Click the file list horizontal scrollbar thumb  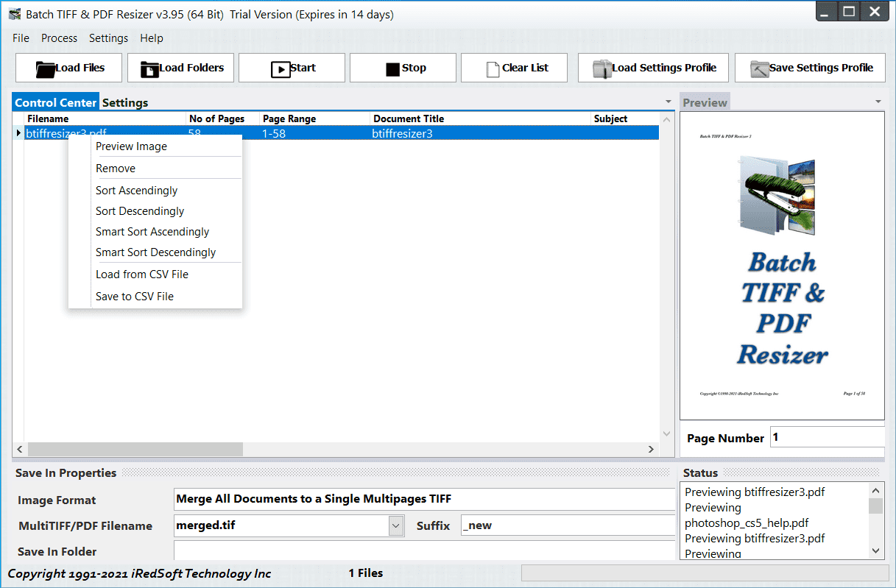pyautogui.click(x=135, y=449)
